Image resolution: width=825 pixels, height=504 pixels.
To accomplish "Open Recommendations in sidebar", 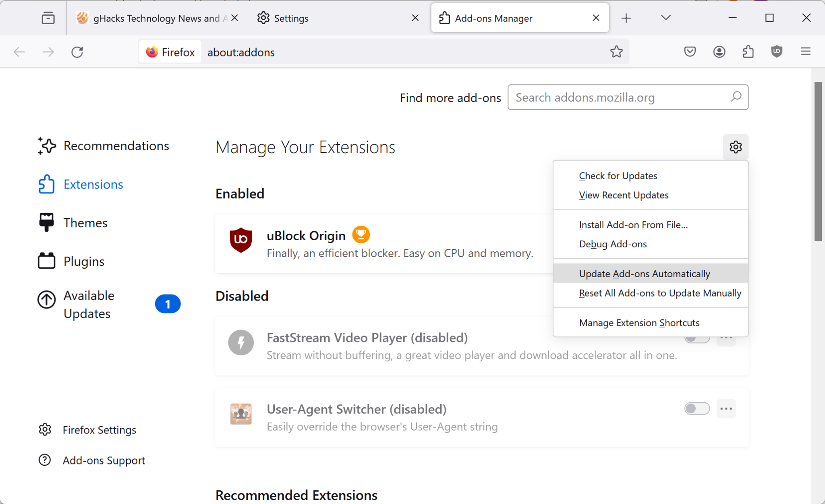I will click(103, 146).
